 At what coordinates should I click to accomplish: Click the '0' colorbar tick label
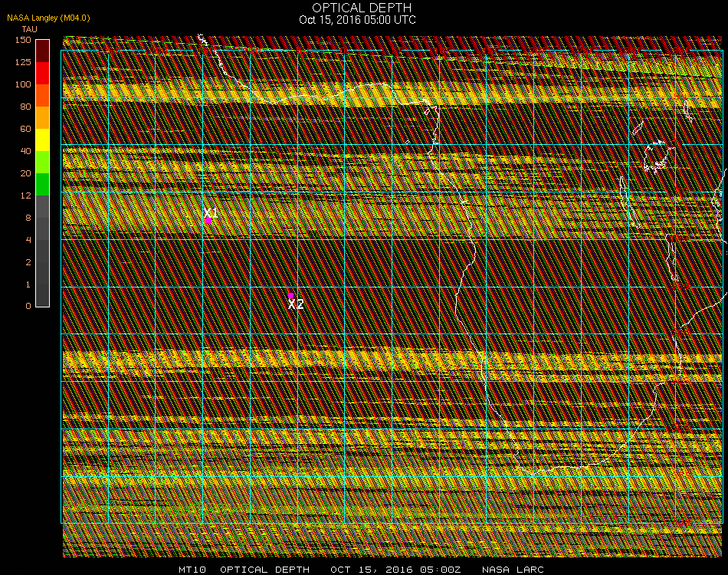28,306
